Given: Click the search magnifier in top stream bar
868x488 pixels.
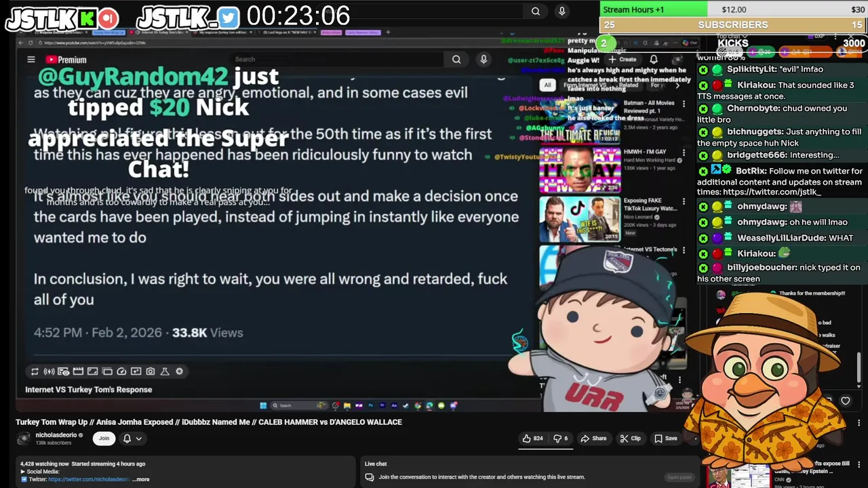Looking at the screenshot, I should [536, 11].
